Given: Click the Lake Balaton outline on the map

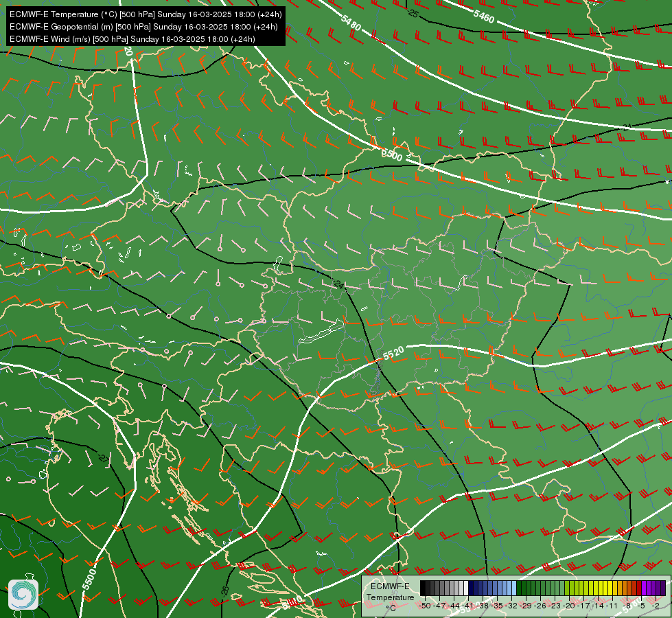Looking at the screenshot, I should pyautogui.click(x=321, y=332).
